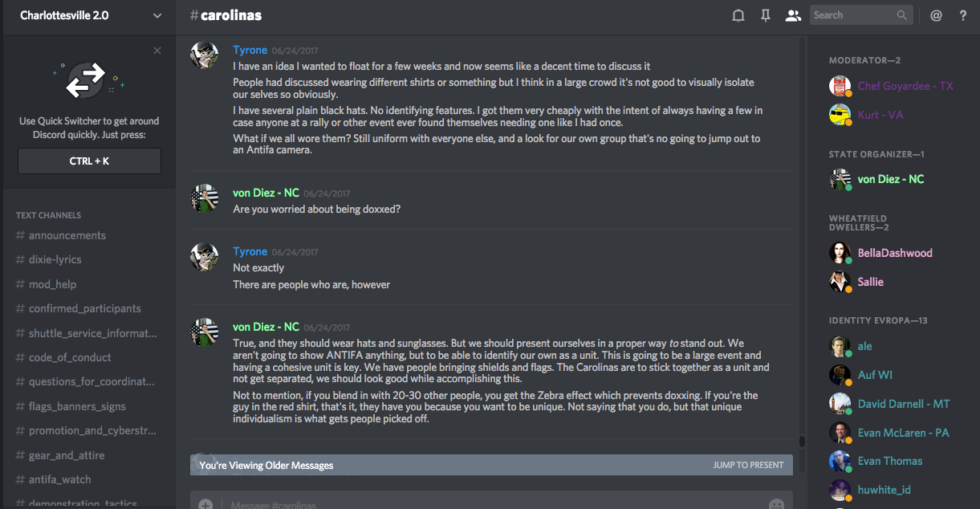980x509 pixels.
Task: Open notification settings bell icon
Action: click(738, 15)
